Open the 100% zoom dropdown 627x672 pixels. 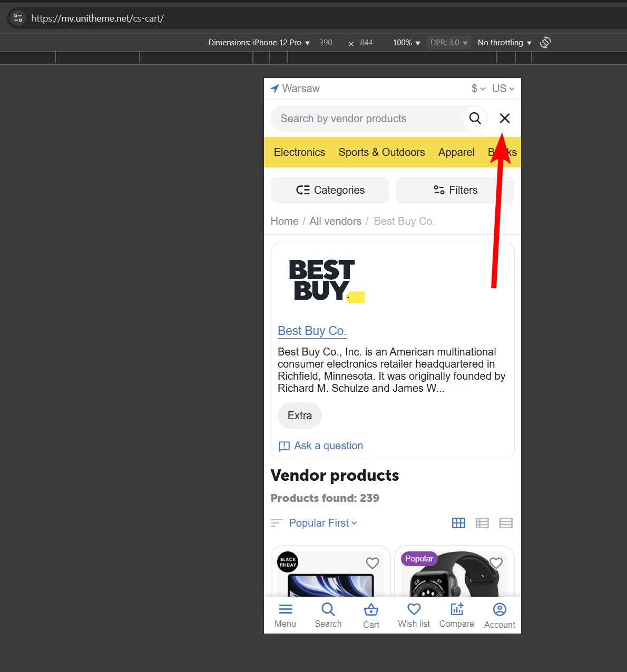406,43
